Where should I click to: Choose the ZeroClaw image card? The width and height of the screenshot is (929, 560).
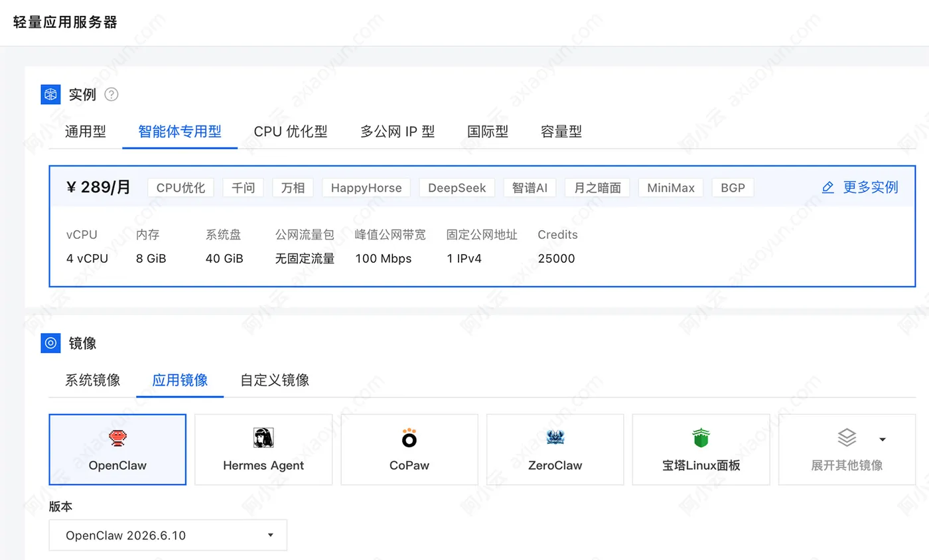pyautogui.click(x=555, y=450)
